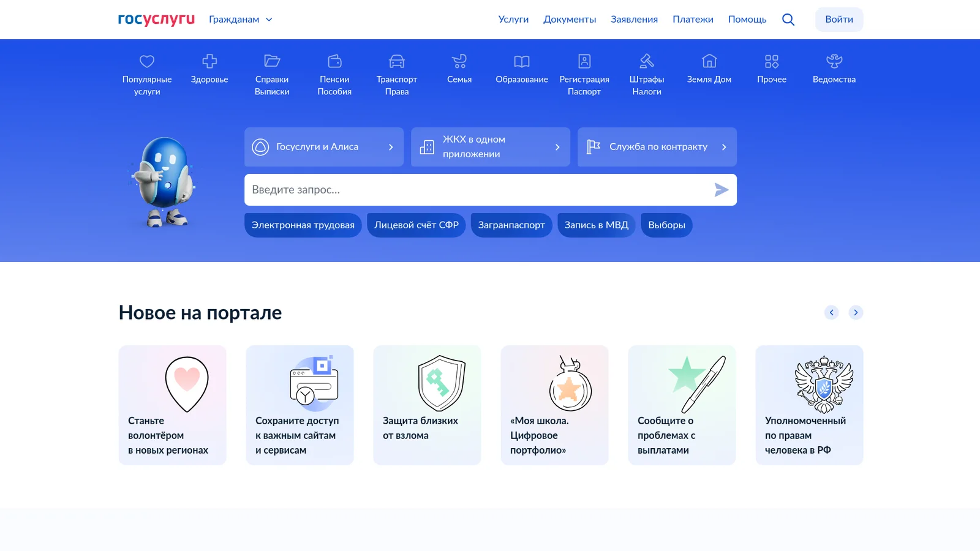Image resolution: width=980 pixels, height=551 pixels.
Task: Show previous news cards with left arrow
Action: pyautogui.click(x=831, y=312)
